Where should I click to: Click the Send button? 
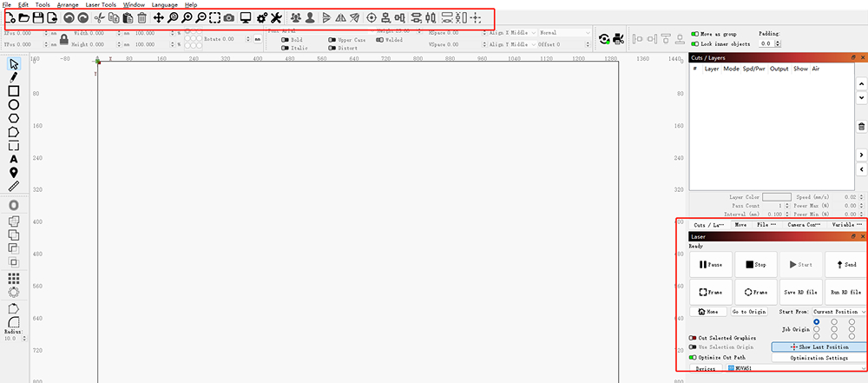point(846,264)
